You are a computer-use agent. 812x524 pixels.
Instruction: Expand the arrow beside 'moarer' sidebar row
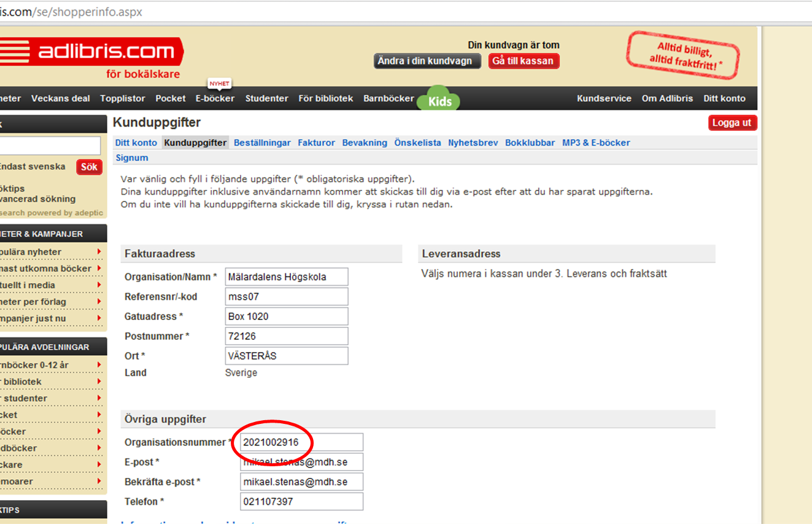99,482
